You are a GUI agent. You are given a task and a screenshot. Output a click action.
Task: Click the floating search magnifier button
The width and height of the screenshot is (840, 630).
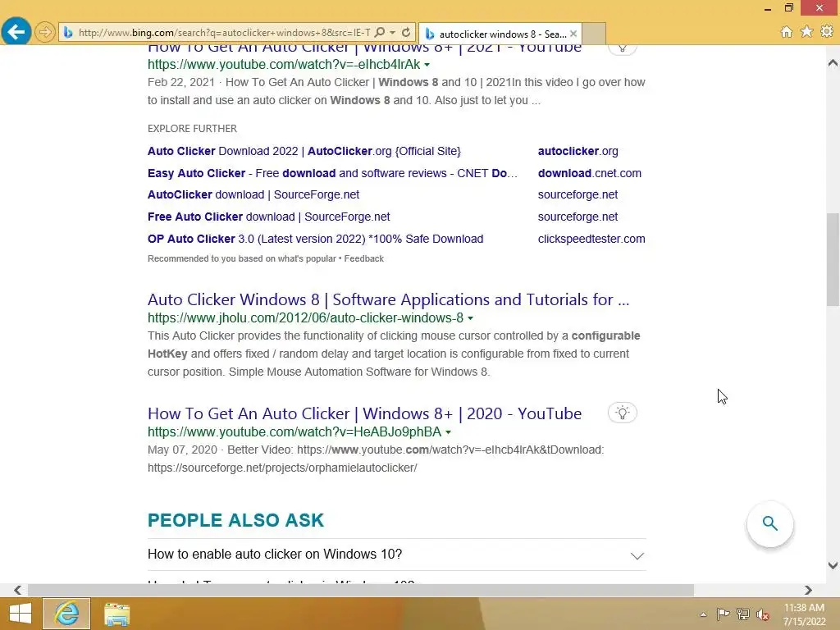(769, 523)
